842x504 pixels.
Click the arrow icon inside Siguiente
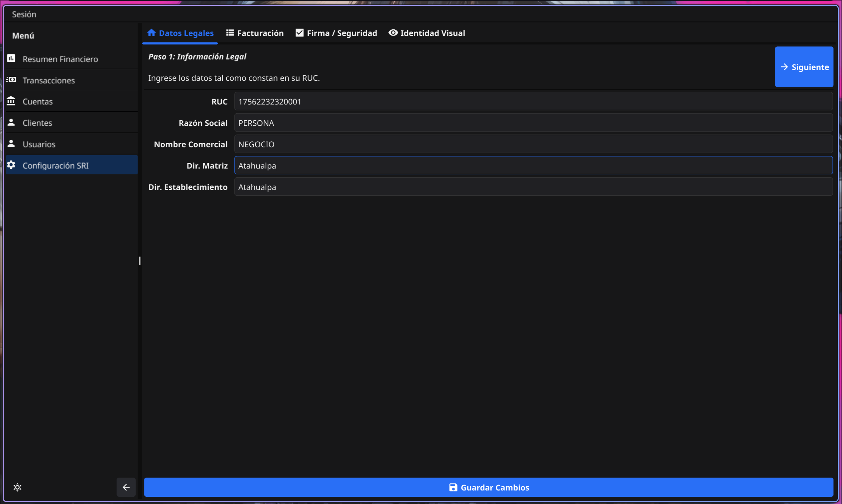click(x=784, y=67)
